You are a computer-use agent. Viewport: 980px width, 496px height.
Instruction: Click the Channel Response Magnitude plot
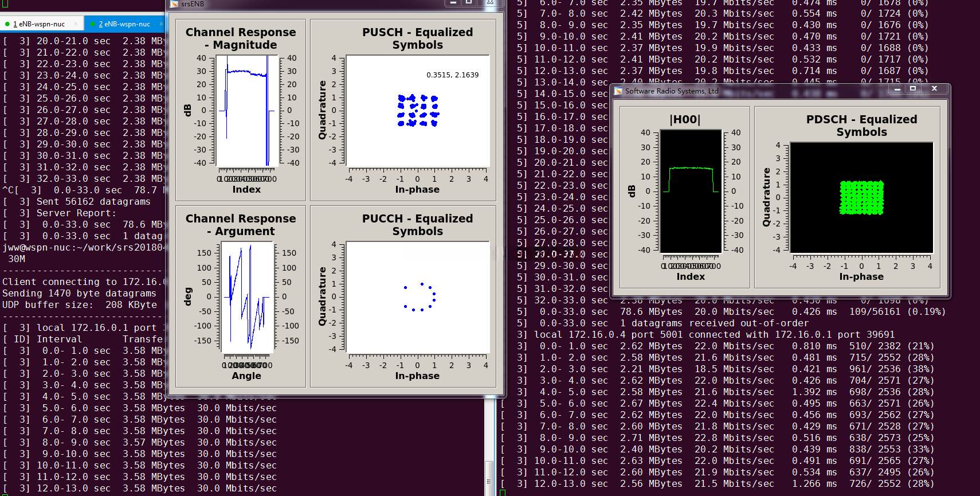point(246,110)
